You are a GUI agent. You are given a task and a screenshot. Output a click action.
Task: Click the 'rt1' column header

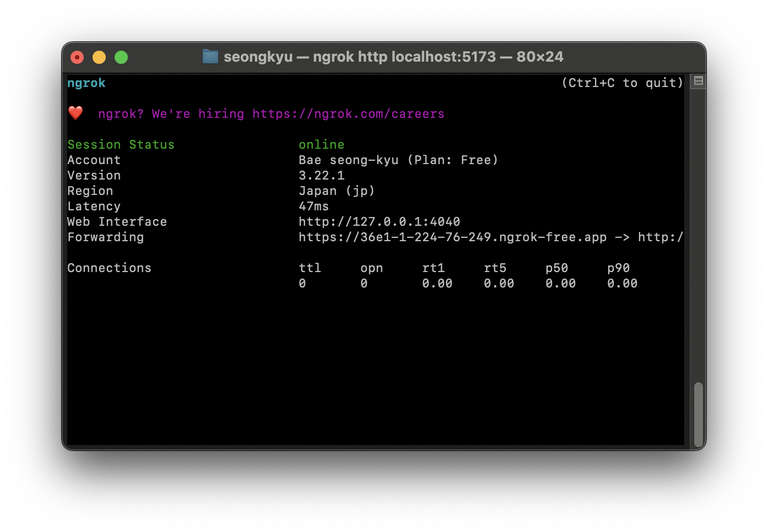pyautogui.click(x=433, y=268)
